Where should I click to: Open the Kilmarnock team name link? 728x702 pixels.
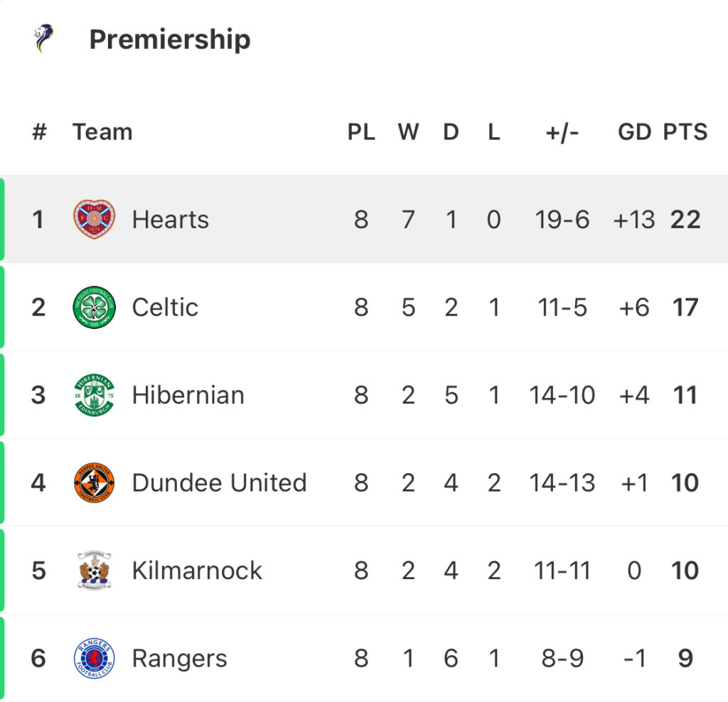(197, 571)
